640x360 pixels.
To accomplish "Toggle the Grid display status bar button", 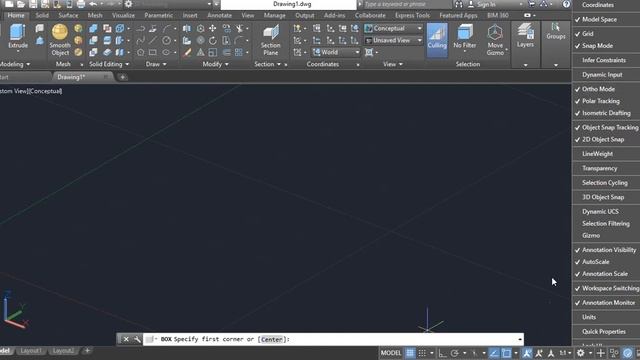I will (410, 353).
